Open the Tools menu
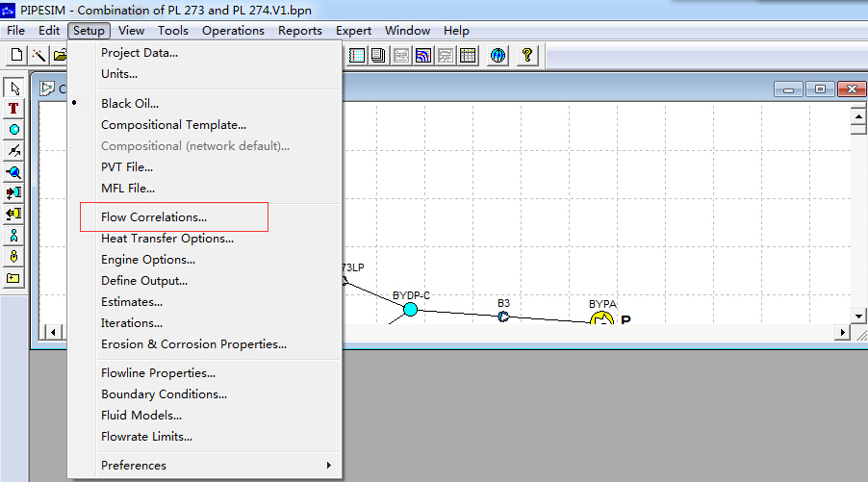 tap(172, 31)
